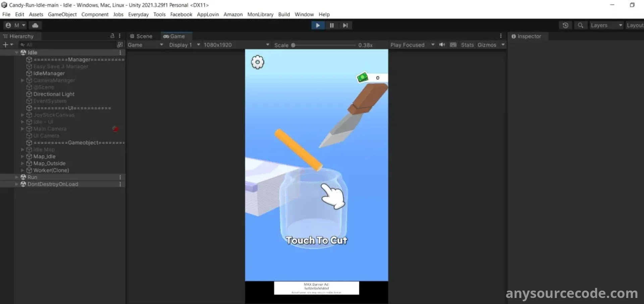Open the Undo History icon
The image size is (644, 304).
[566, 26]
